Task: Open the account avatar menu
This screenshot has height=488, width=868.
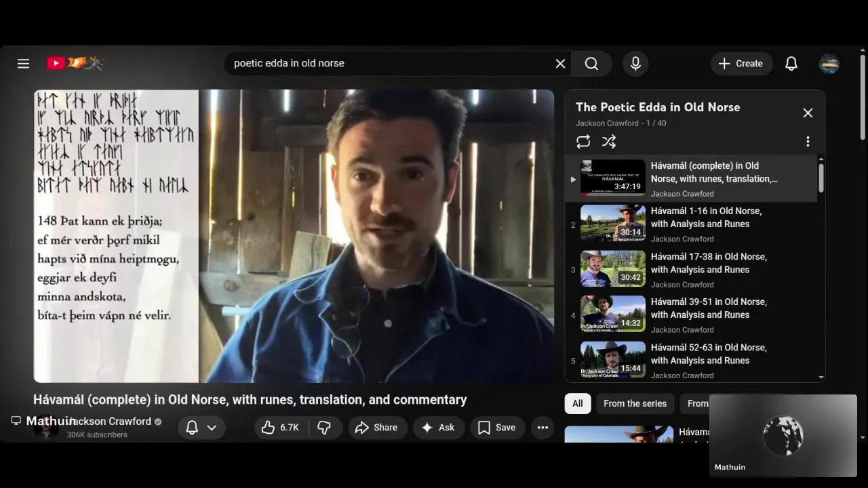Action: point(829,63)
